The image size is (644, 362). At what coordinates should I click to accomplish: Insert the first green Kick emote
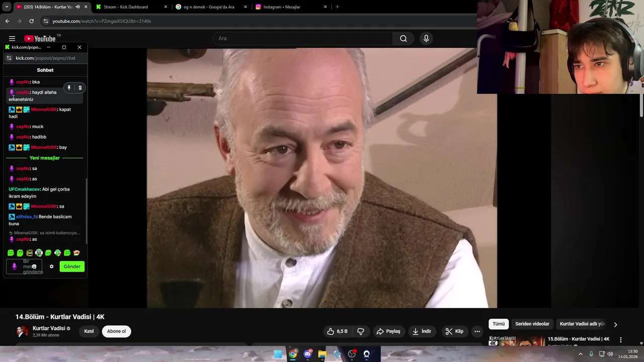pyautogui.click(x=11, y=253)
